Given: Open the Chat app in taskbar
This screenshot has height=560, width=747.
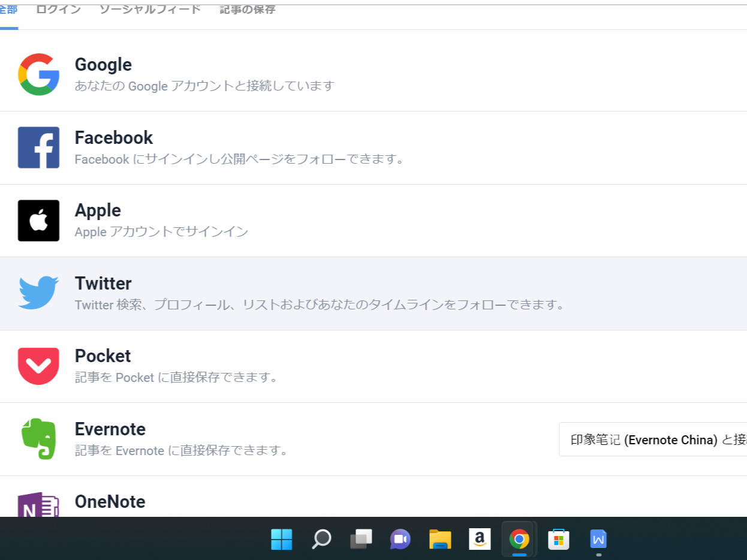Looking at the screenshot, I should [400, 539].
